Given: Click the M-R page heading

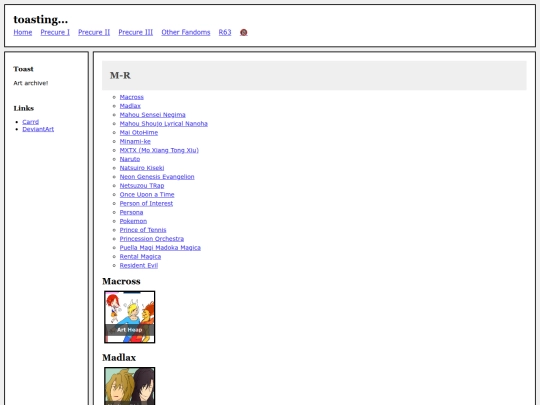Looking at the screenshot, I should pos(120,75).
